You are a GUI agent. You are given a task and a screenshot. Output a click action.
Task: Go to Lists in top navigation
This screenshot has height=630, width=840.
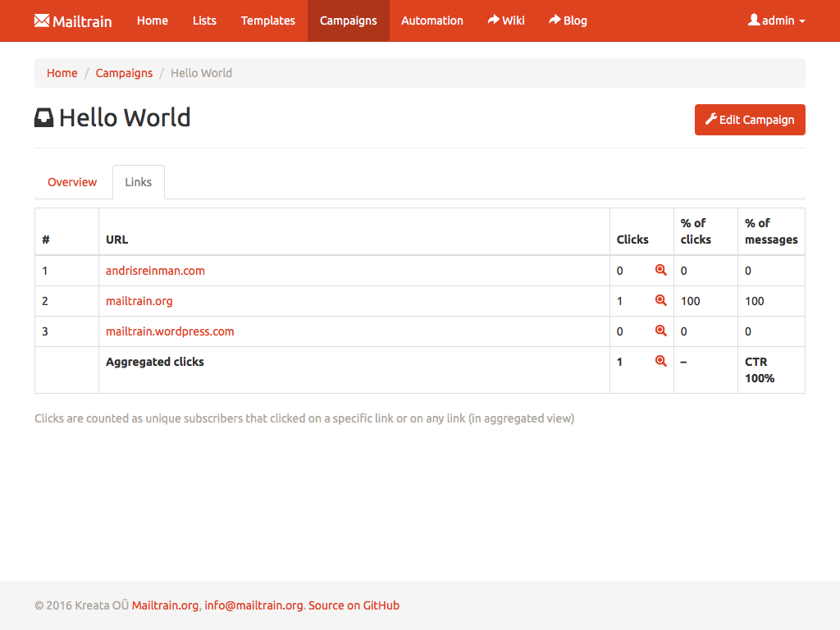[x=204, y=21]
